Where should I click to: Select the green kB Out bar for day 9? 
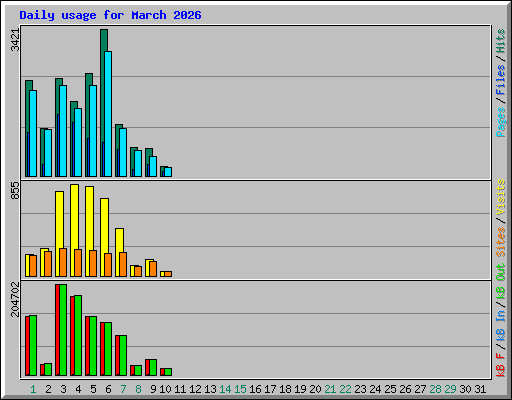pos(153,368)
